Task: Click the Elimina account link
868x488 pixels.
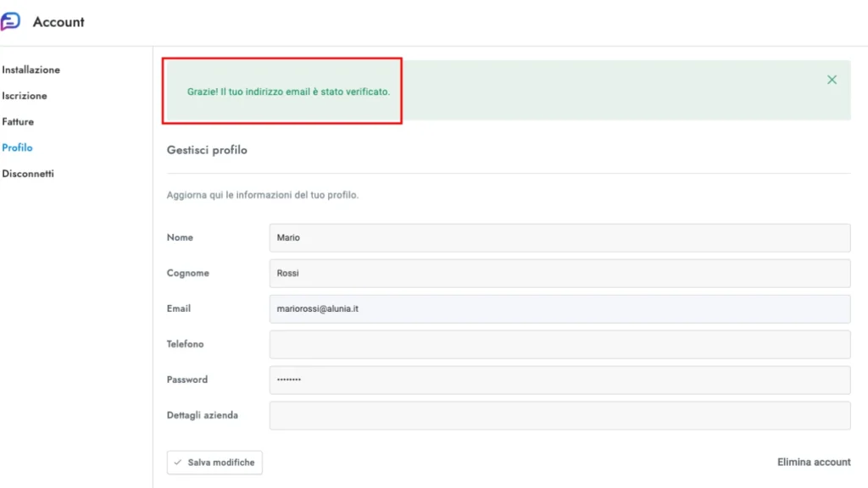Action: (x=814, y=462)
